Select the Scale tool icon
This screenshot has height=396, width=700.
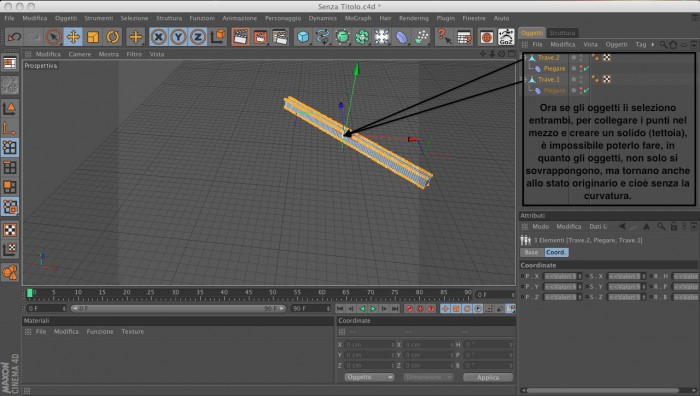tap(93, 37)
